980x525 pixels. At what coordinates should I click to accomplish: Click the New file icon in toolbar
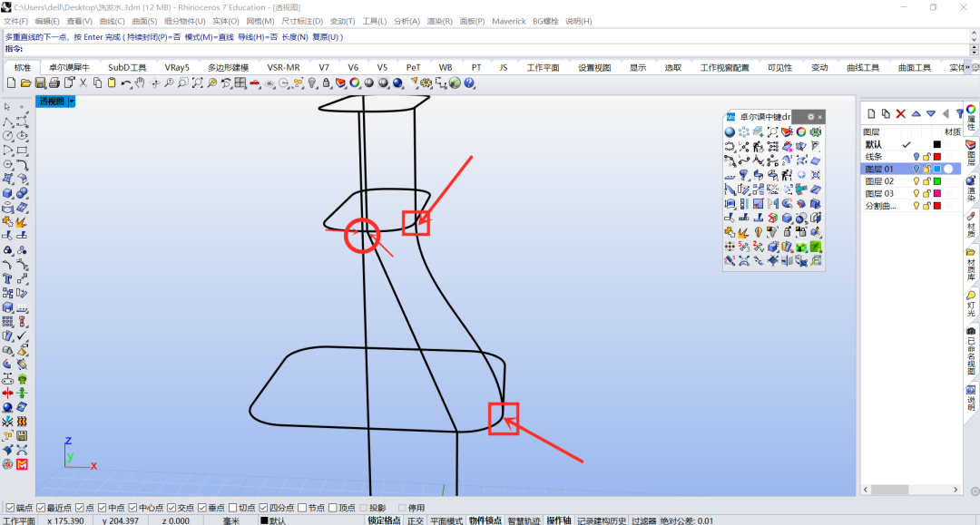11,83
